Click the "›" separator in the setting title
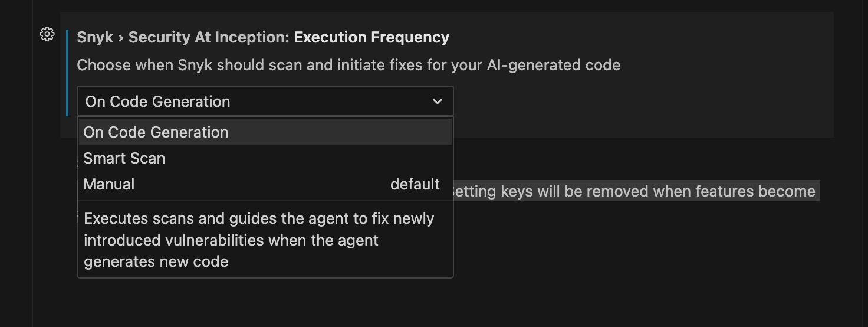The height and width of the screenshot is (327, 868). [x=121, y=38]
